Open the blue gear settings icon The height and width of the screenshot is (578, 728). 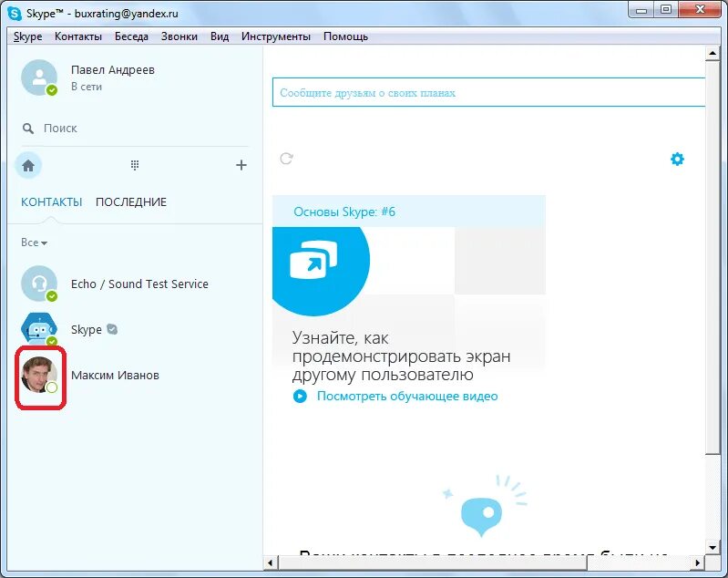point(677,159)
